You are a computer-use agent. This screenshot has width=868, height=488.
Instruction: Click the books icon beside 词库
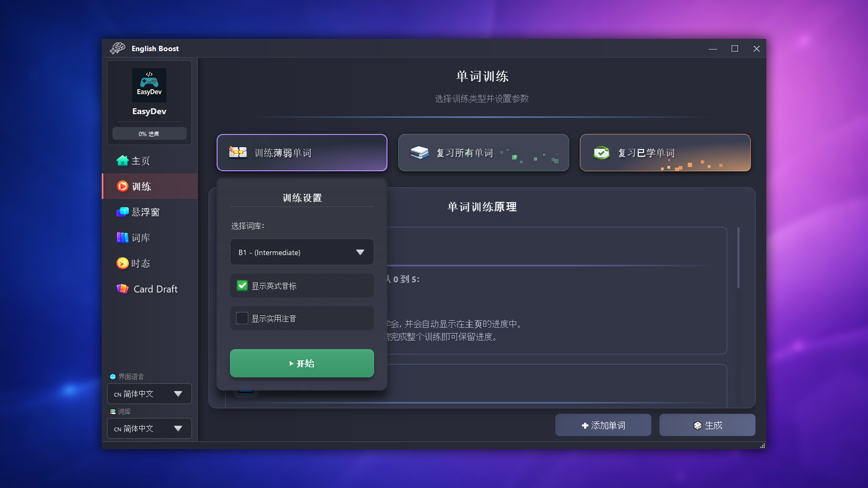click(x=122, y=237)
